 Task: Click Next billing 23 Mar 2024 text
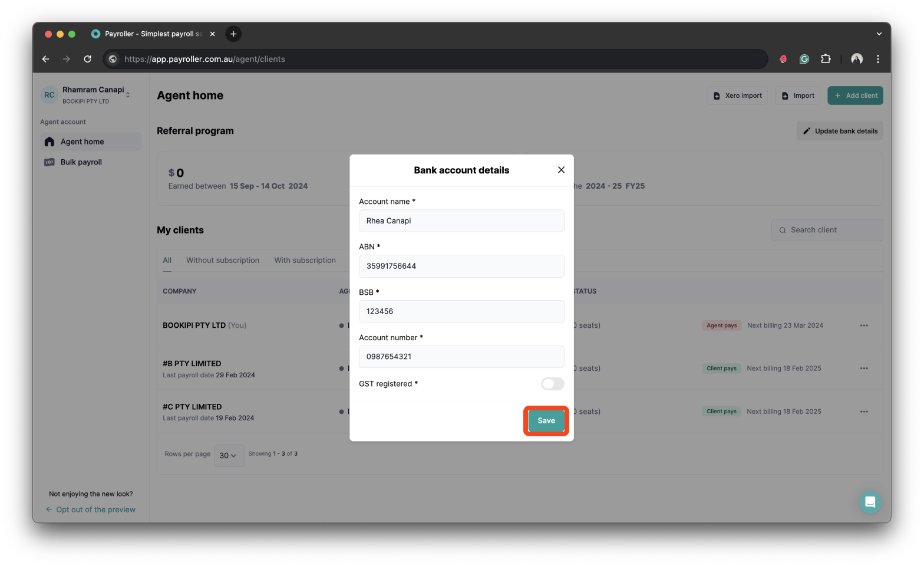pos(785,325)
